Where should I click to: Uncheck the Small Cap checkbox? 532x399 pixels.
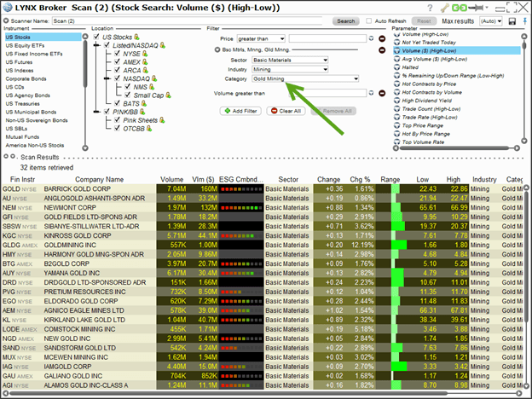128,95
